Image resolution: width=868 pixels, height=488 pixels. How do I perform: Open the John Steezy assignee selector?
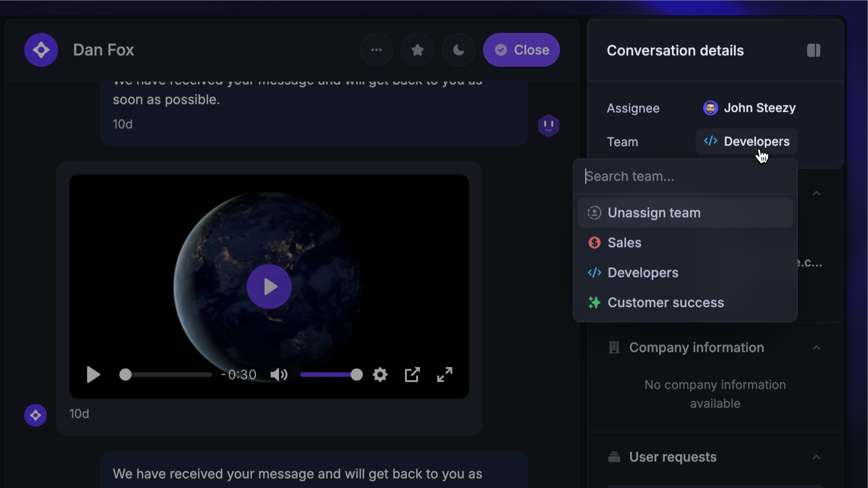[x=749, y=108]
